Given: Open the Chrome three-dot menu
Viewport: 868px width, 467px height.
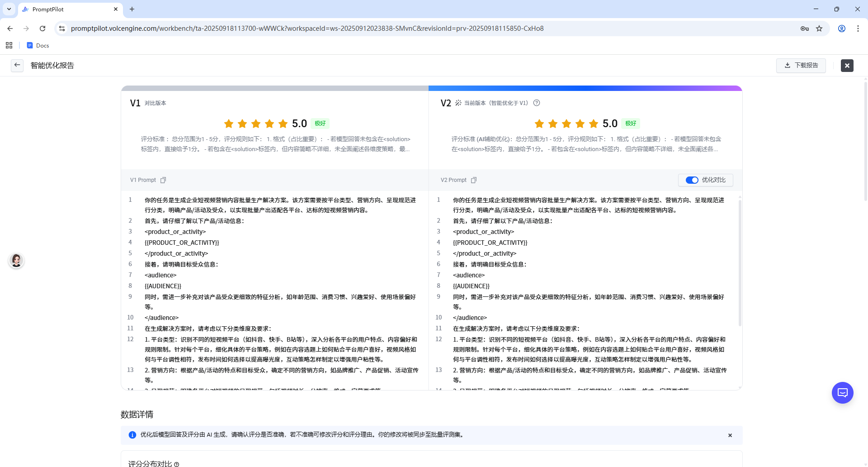Looking at the screenshot, I should (x=858, y=29).
